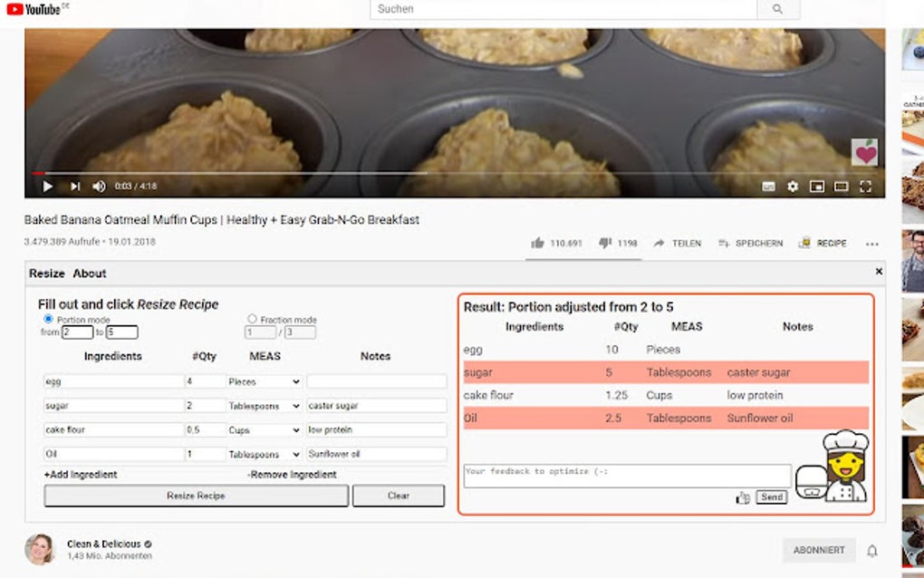924x578 pixels.
Task: Click the feedback text field to optimize
Action: [625, 474]
